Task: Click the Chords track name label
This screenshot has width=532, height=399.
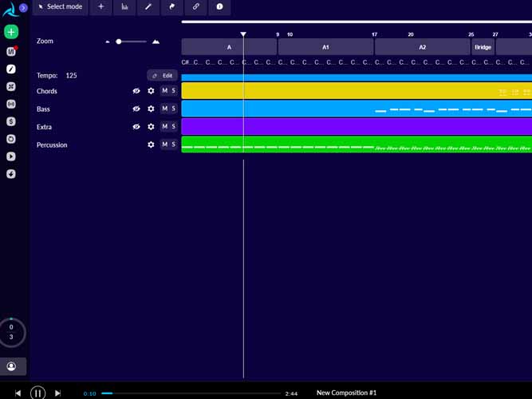Action: point(47,91)
